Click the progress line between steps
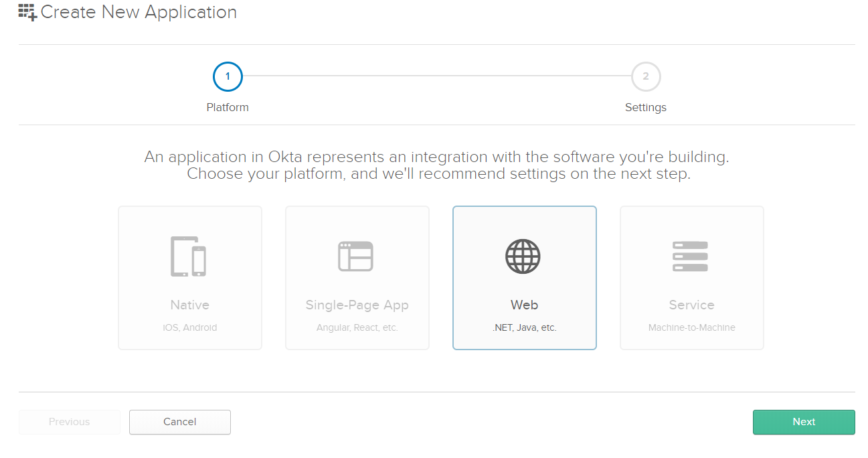 point(436,76)
